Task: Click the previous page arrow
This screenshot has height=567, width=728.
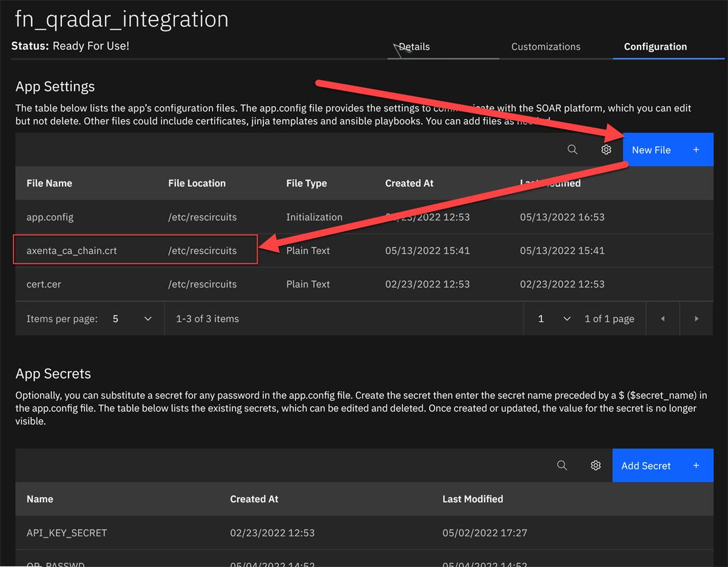Action: click(x=662, y=318)
